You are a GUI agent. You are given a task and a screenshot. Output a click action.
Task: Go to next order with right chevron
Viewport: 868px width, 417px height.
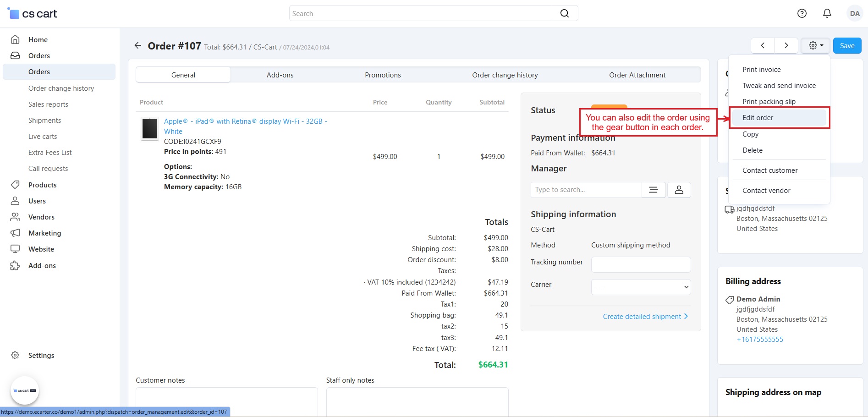click(x=786, y=46)
